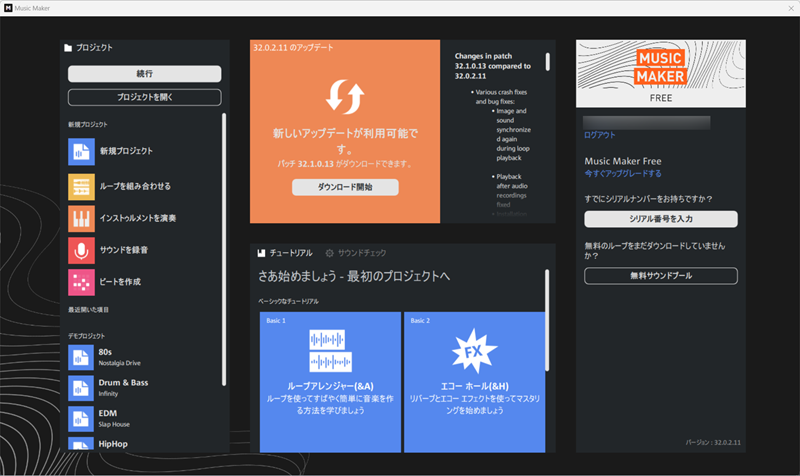Open the Drum & Bass demo project icon
The height and width of the screenshot is (476, 800).
point(81,388)
